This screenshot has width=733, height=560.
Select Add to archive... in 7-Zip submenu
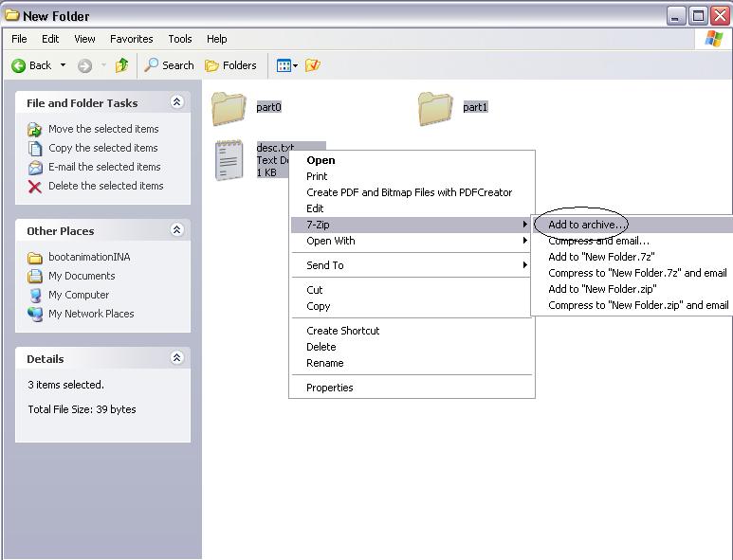point(633,225)
